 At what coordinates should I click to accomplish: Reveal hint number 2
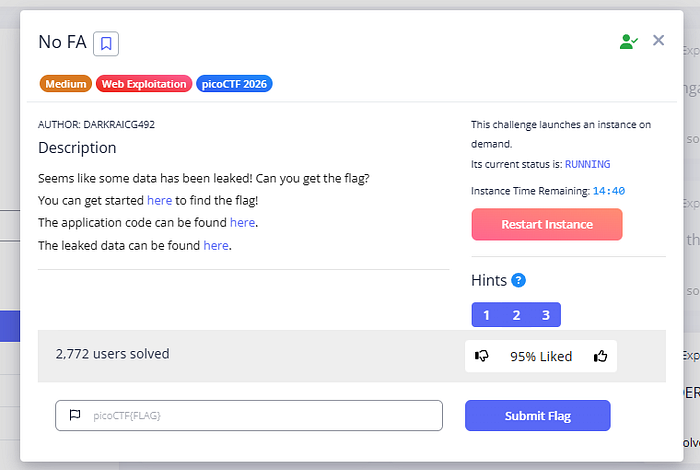(516, 315)
